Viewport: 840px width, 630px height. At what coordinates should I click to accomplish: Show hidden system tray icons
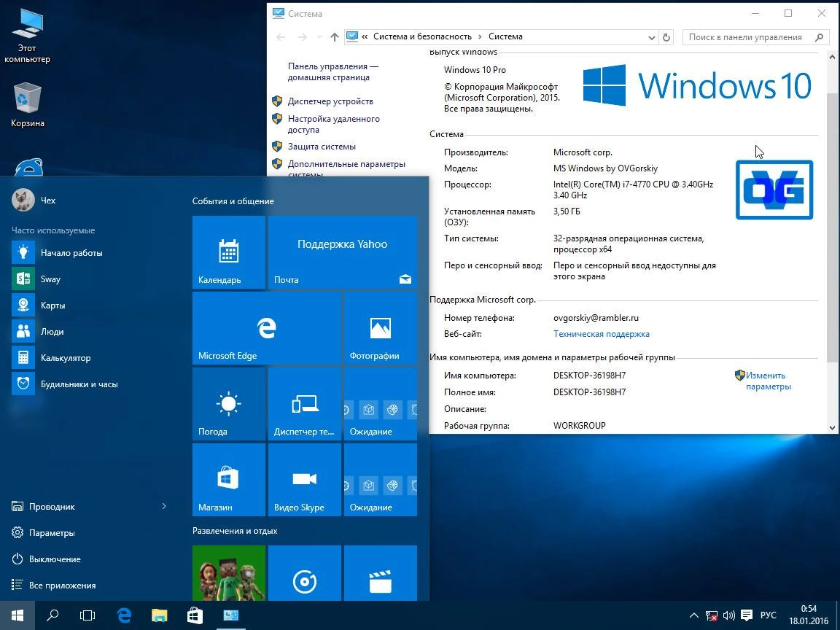click(x=693, y=615)
